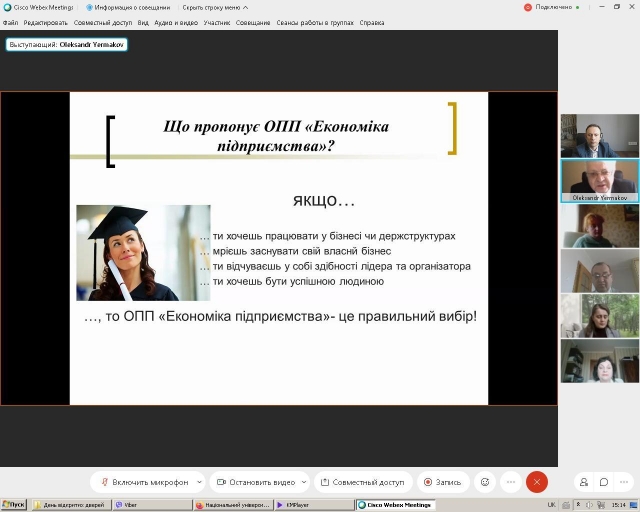Switch to Національний універси… browser taskbar item
640x512 pixels.
233,505
